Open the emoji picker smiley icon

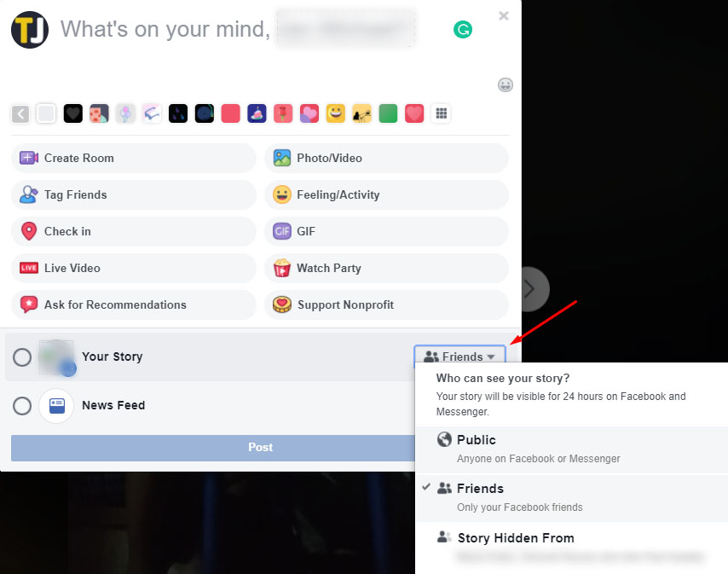point(506,84)
